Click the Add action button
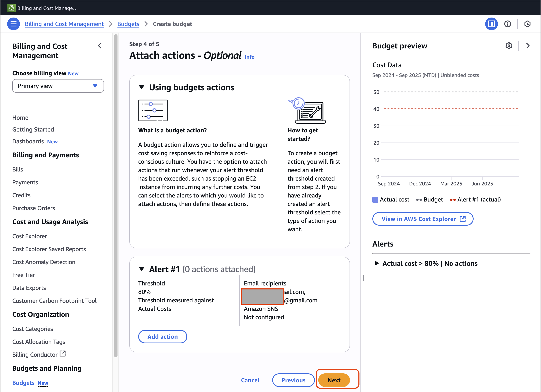This screenshot has width=541, height=392. (x=163, y=336)
